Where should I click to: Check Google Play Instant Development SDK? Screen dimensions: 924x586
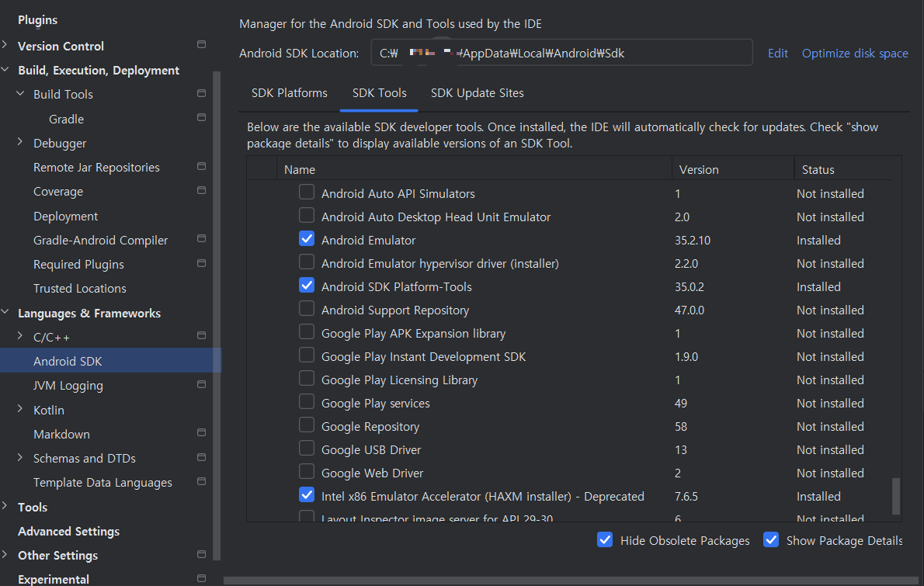[307, 355]
